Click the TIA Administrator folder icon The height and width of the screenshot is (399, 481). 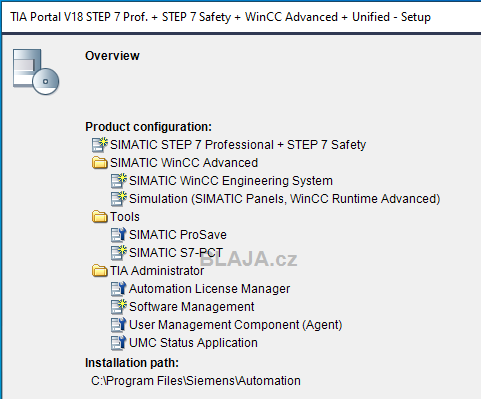[100, 271]
